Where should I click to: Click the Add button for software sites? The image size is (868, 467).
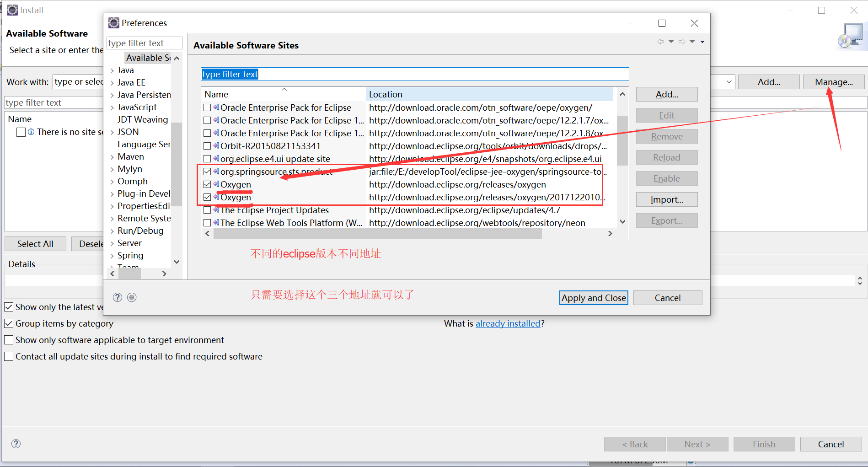[x=666, y=94]
